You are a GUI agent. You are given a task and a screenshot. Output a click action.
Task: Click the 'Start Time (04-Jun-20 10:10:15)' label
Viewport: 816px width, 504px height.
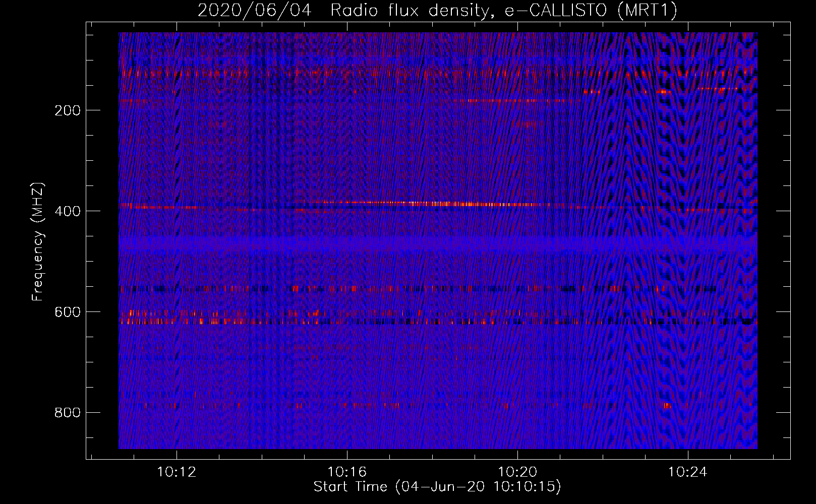point(437,487)
